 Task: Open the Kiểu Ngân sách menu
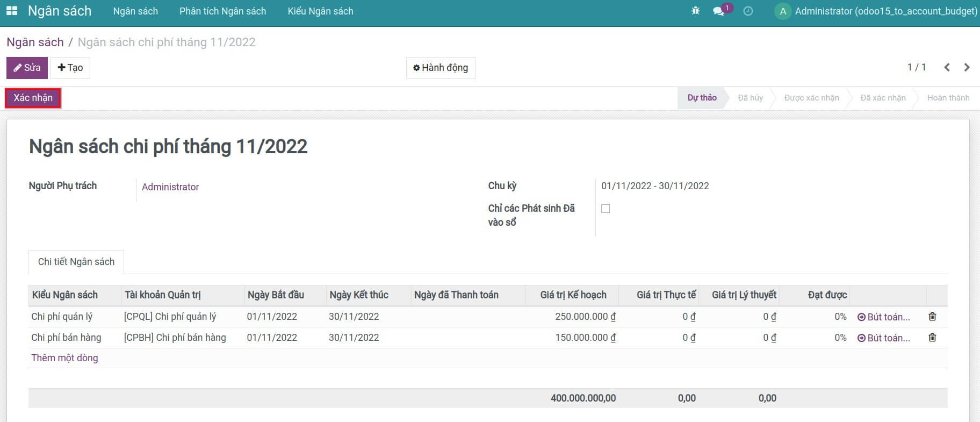pyautogui.click(x=320, y=11)
